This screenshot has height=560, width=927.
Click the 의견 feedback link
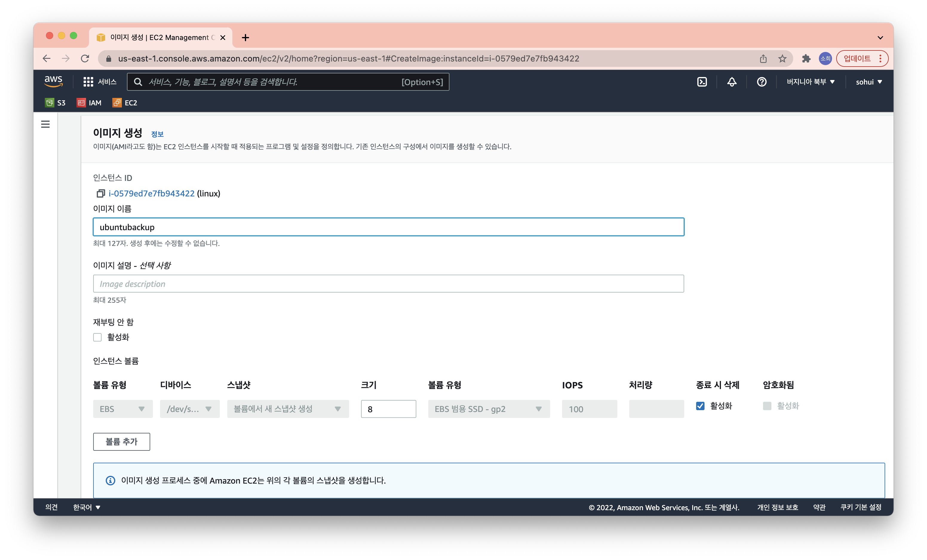52,507
